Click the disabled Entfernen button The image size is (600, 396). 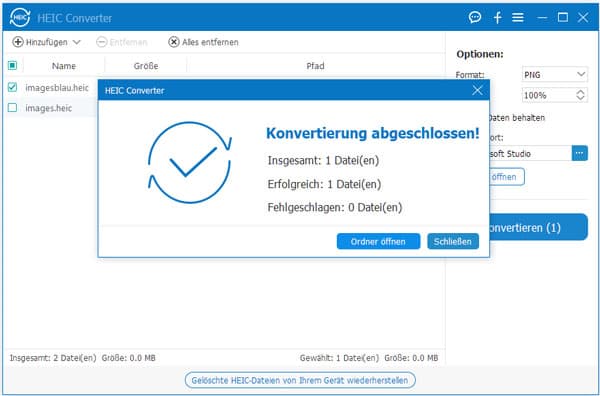(122, 42)
